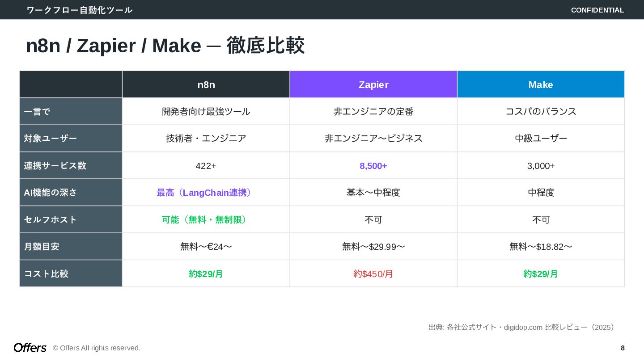
Task: Select the 'コスパのバランス' cell
Action: [541, 112]
